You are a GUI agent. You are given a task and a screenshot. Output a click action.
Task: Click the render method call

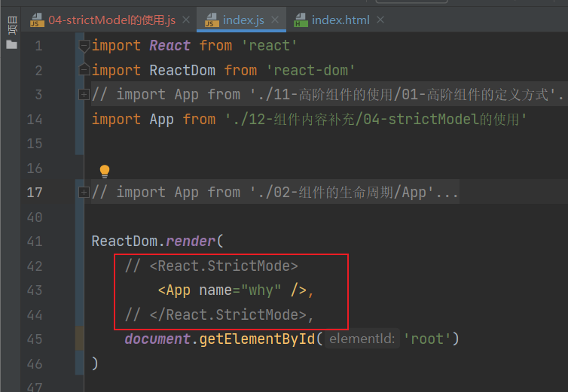point(191,241)
